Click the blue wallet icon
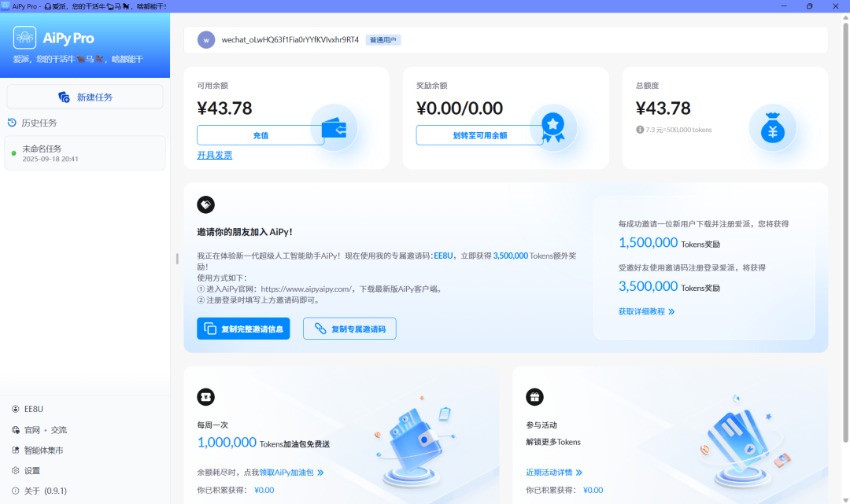This screenshot has width=850, height=504. coord(334,129)
